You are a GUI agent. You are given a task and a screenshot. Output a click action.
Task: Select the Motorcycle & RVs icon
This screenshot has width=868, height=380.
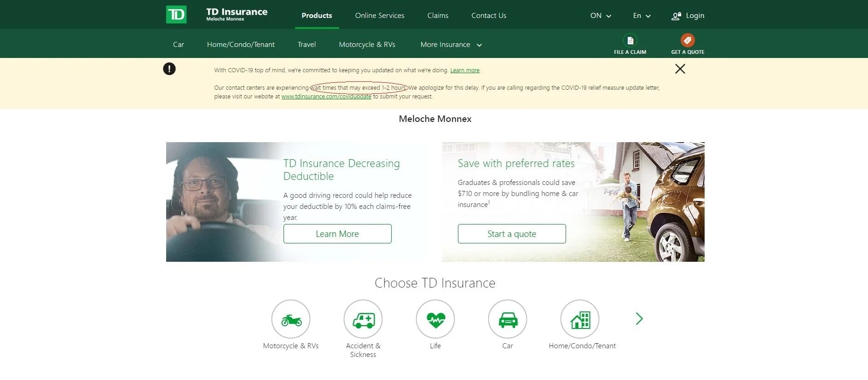pyautogui.click(x=291, y=319)
